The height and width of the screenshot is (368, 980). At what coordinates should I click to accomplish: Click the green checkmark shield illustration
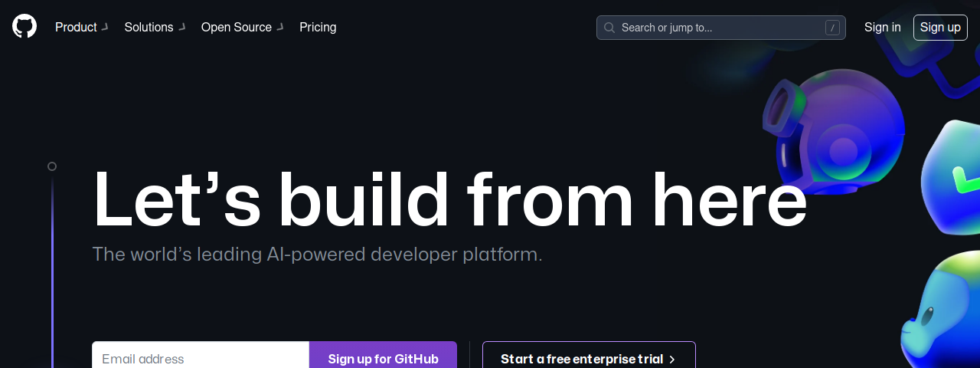(x=951, y=176)
